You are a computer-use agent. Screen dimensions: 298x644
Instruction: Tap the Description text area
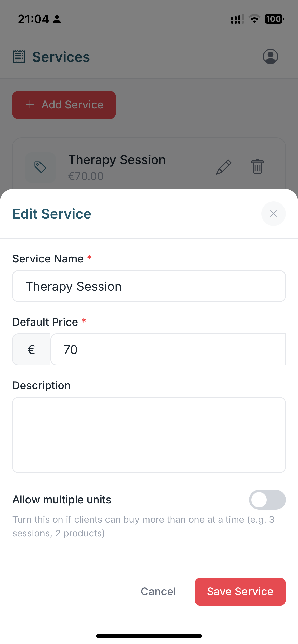[x=149, y=435]
